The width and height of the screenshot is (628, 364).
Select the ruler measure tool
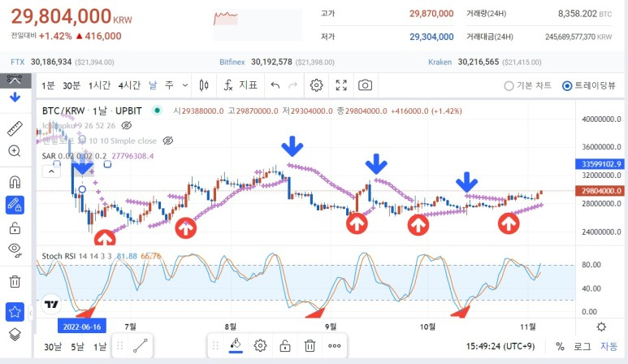(x=15, y=128)
